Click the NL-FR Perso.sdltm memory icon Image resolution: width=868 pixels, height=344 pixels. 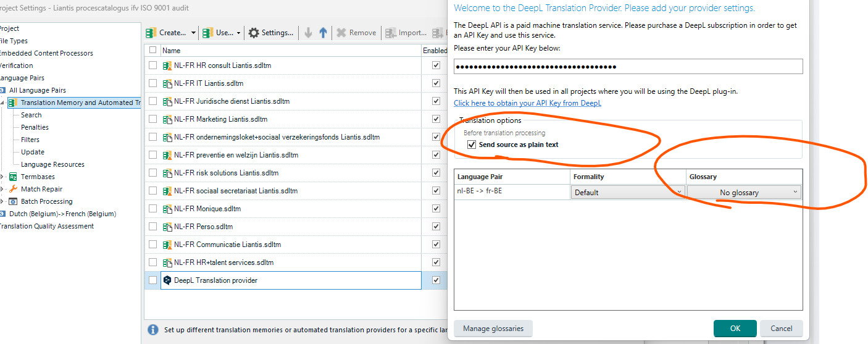pyautogui.click(x=167, y=227)
